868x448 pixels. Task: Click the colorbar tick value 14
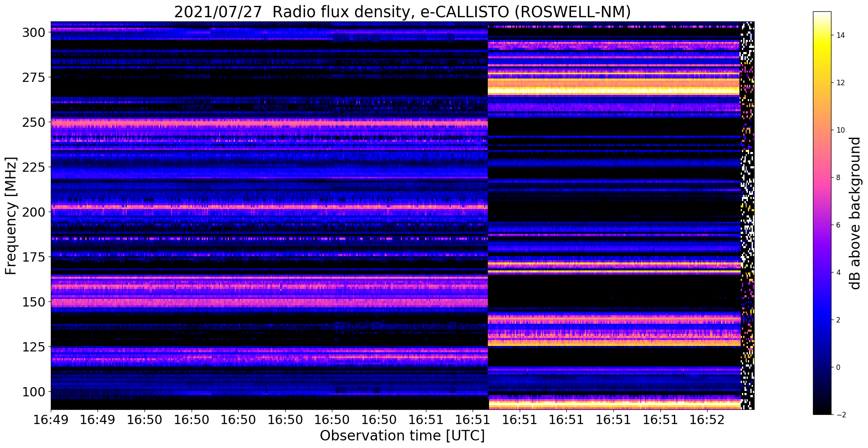point(840,35)
